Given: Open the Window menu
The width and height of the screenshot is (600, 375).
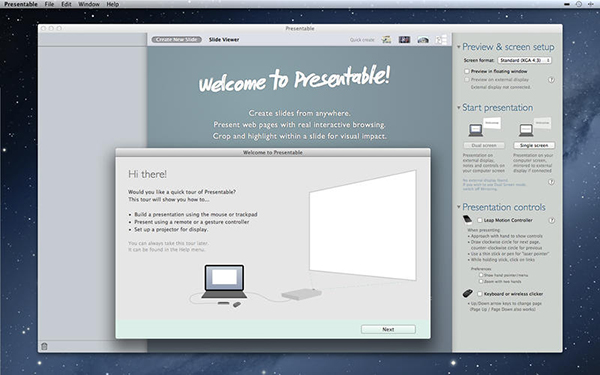Looking at the screenshot, I should 89,4.
